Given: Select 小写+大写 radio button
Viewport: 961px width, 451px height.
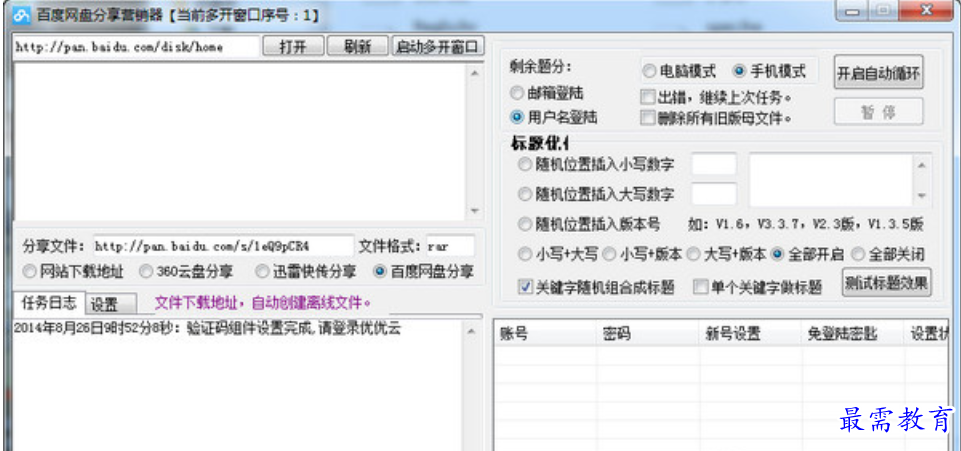Looking at the screenshot, I should pos(557,254).
